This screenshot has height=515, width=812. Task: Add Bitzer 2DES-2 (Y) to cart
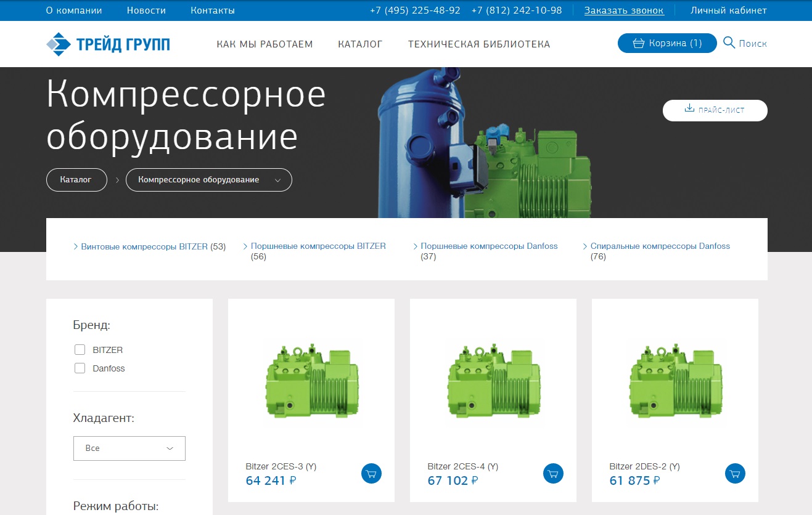(x=735, y=474)
